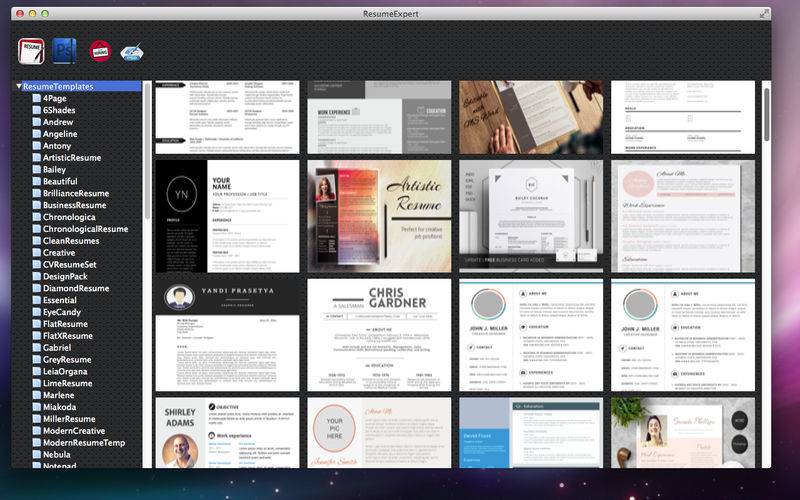Open the ModernCreative folder
800x500 pixels.
(x=69, y=431)
